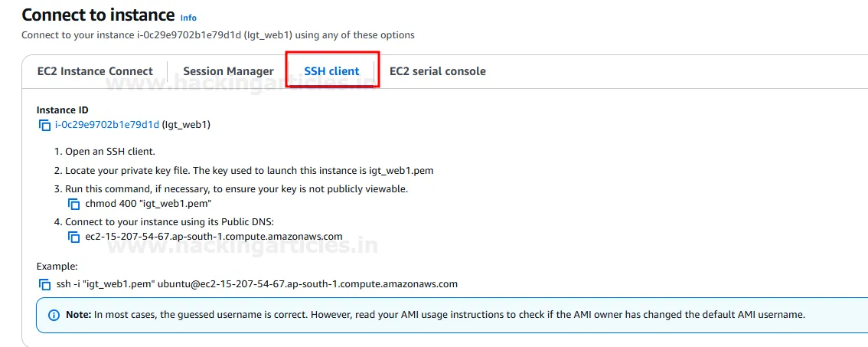The width and height of the screenshot is (868, 347).
Task: Copy the Public DNS address
Action: click(x=74, y=237)
